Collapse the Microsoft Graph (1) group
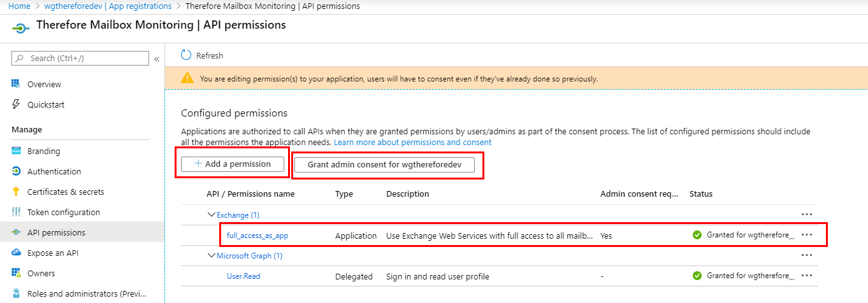This screenshot has width=868, height=303. tap(212, 256)
